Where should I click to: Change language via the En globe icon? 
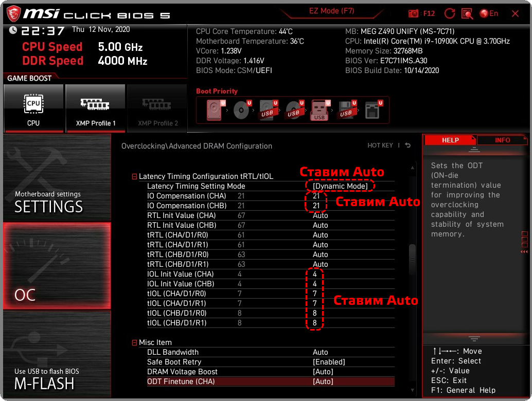coord(489,13)
